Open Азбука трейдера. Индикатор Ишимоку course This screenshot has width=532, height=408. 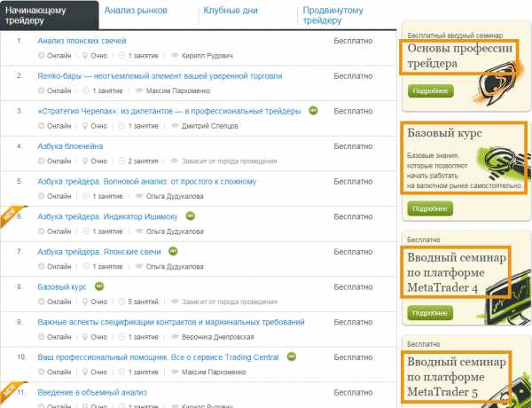[x=107, y=216]
